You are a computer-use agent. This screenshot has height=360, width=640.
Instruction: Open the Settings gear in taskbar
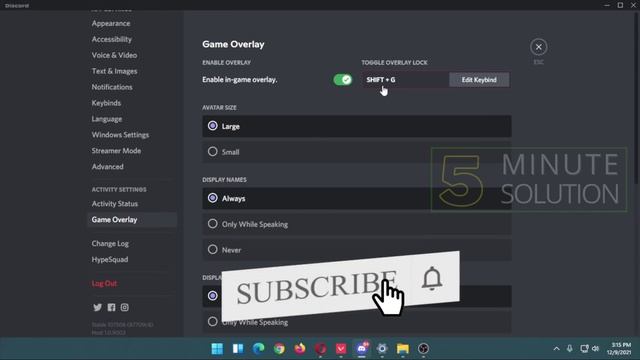(x=382, y=349)
